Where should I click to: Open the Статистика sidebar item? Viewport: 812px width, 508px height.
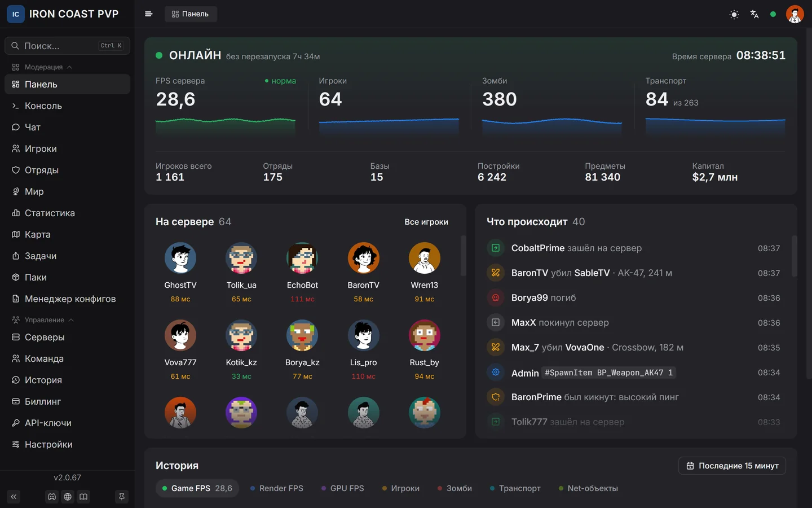[67, 213]
